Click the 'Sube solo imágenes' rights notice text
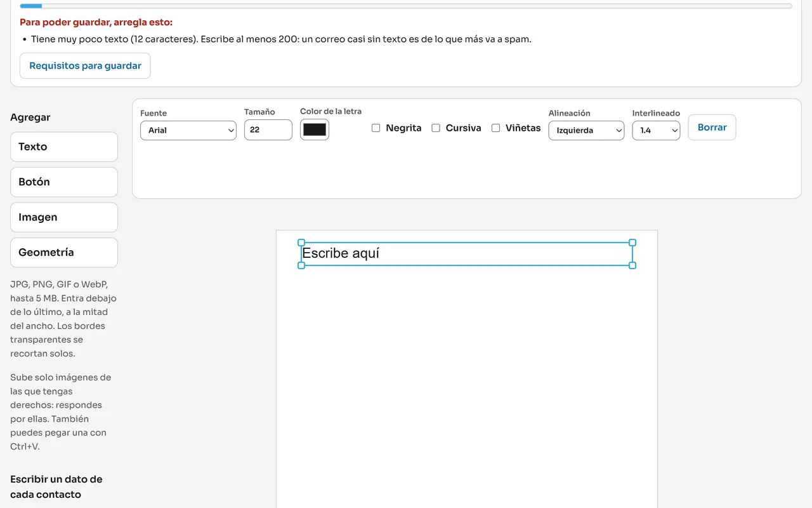This screenshot has height=508, width=812. click(61, 412)
